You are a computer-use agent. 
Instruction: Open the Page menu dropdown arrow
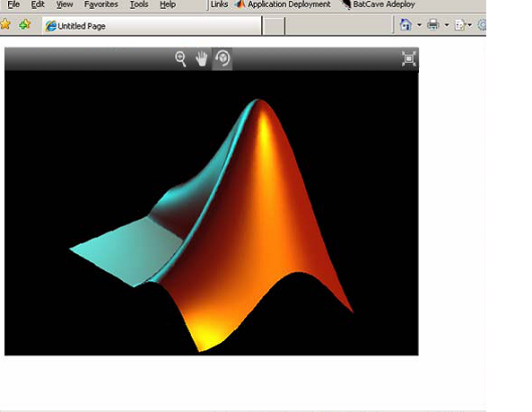[470, 25]
